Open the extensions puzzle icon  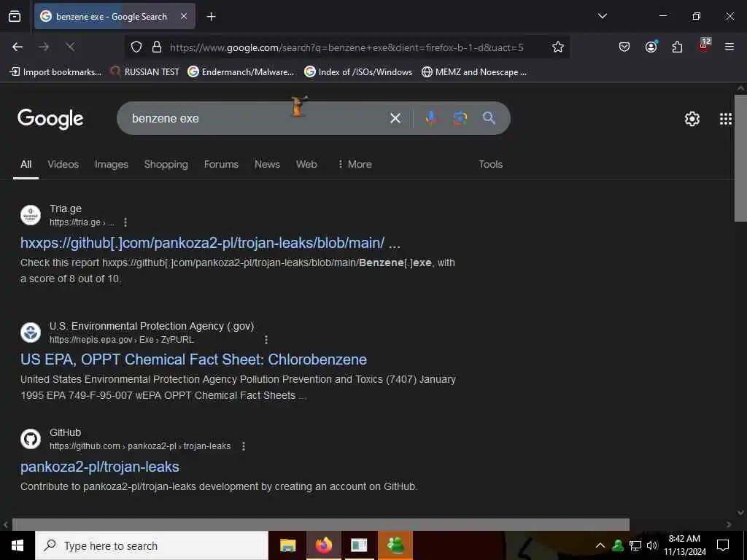point(677,47)
